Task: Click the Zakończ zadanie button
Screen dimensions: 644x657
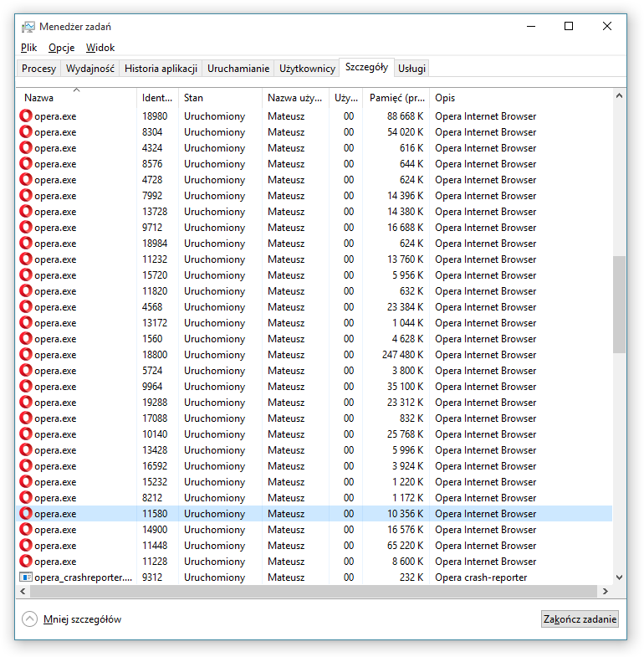Action: tap(580, 619)
